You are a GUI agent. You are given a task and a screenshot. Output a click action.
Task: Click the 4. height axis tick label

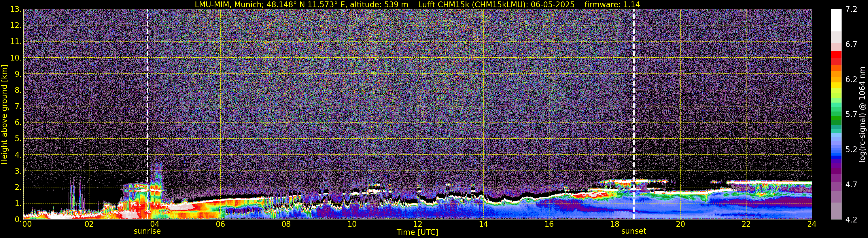[18, 155]
